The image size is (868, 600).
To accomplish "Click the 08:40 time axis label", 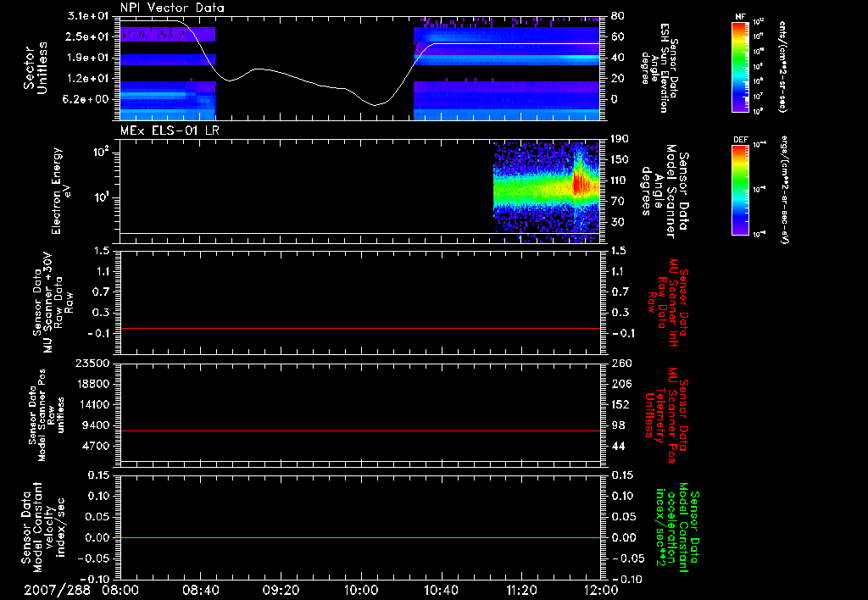I will (x=200, y=590).
